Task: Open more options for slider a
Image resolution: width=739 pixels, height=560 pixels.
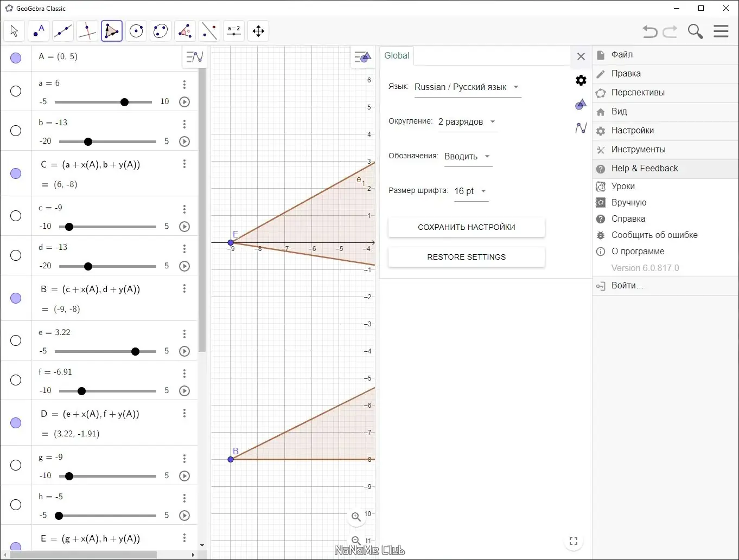Action: tap(184, 85)
